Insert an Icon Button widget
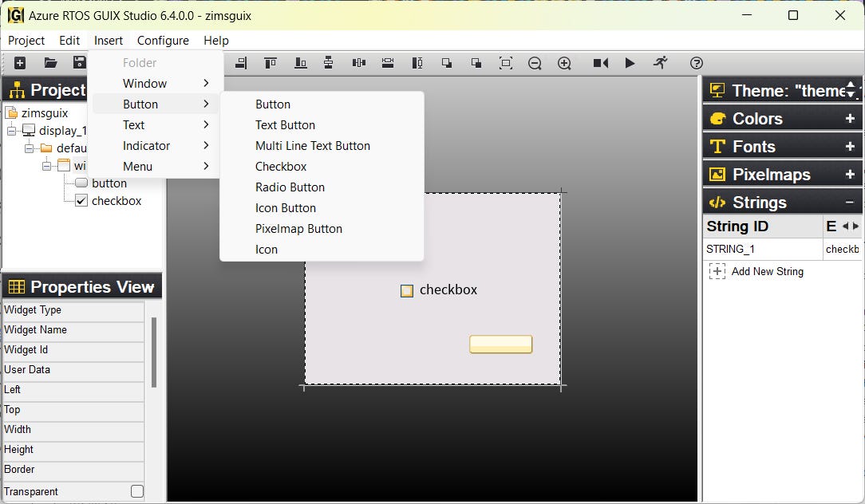Image resolution: width=865 pixels, height=504 pixels. [322, 208]
